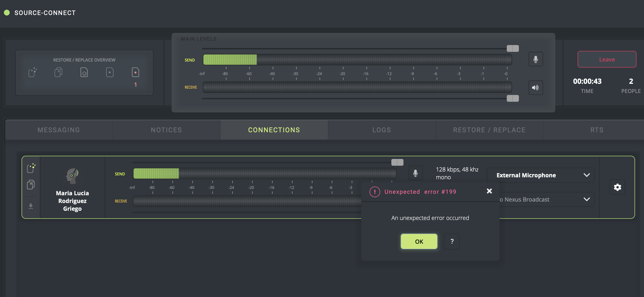
Task: Click the stacked files icon in the overview
Action: tap(58, 72)
